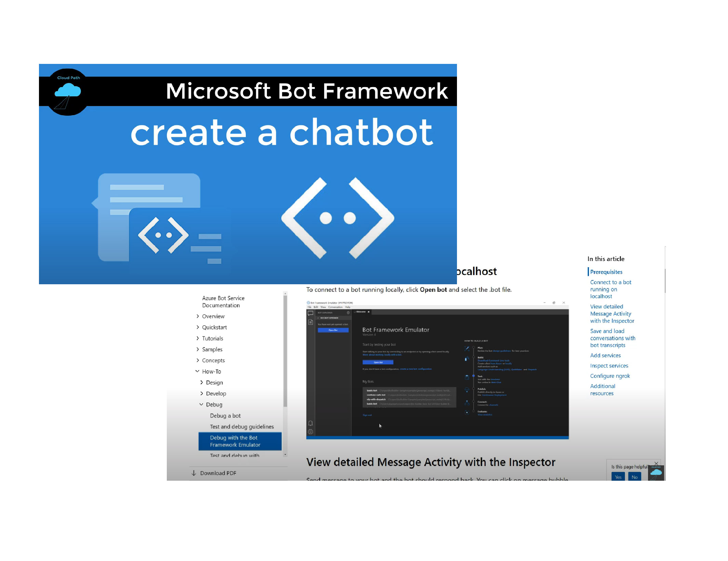
Task: Jump to 'Save and load conversations with bot transcripts'
Action: 613,338
